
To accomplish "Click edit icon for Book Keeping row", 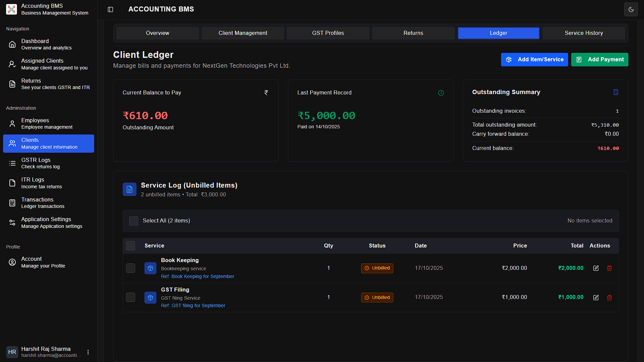I will point(596,268).
